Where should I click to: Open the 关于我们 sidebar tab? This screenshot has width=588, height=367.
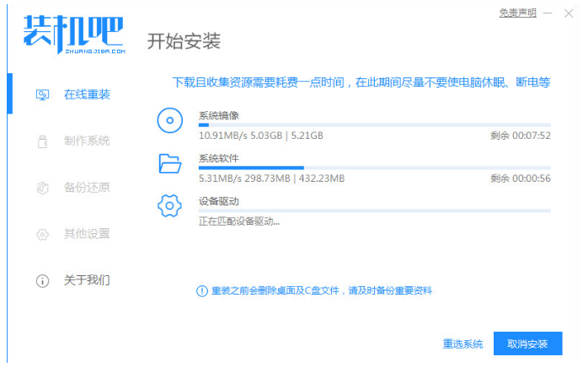tap(87, 280)
